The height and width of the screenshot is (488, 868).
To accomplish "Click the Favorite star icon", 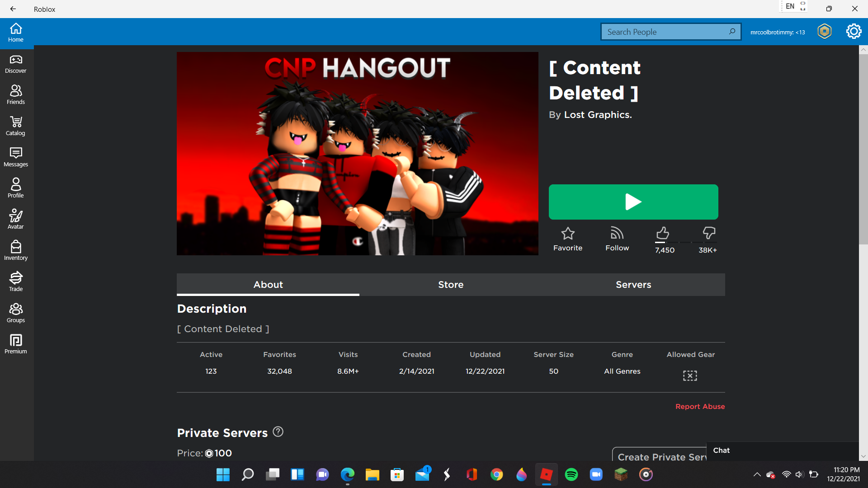I will click(567, 233).
